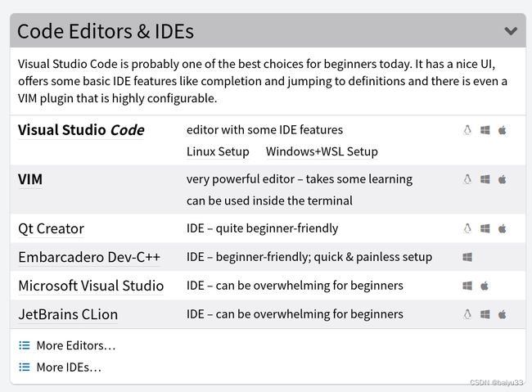Open the Qt Creator link
532x392 pixels.
(x=51, y=228)
